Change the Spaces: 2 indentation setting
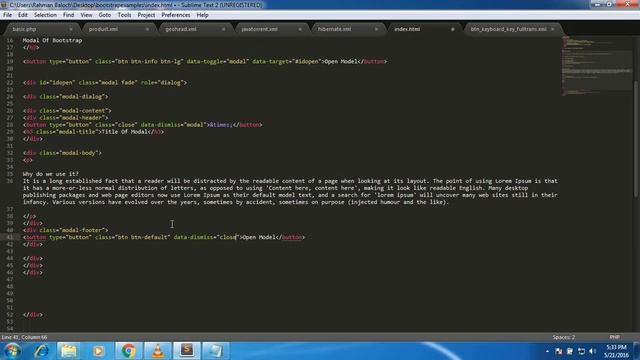This screenshot has width=640, height=360. pos(564,337)
